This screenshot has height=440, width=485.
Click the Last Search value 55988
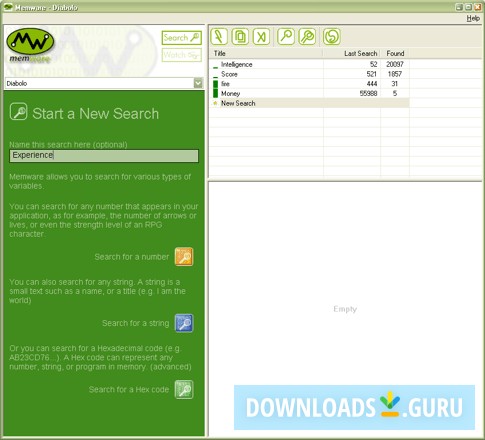point(368,93)
